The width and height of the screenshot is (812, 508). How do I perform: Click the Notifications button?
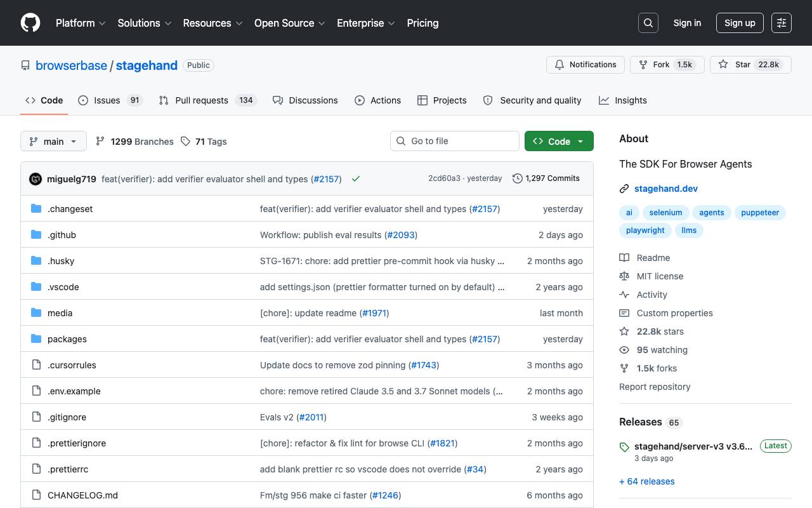[x=586, y=65]
